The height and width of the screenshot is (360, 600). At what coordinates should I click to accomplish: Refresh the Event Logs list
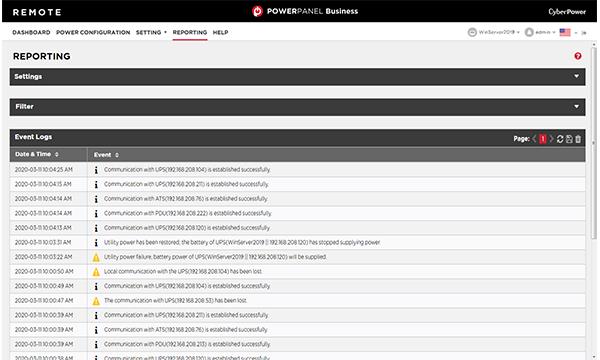pos(560,139)
